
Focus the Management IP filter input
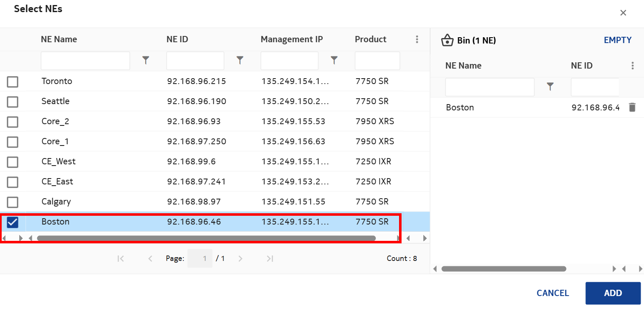(289, 61)
